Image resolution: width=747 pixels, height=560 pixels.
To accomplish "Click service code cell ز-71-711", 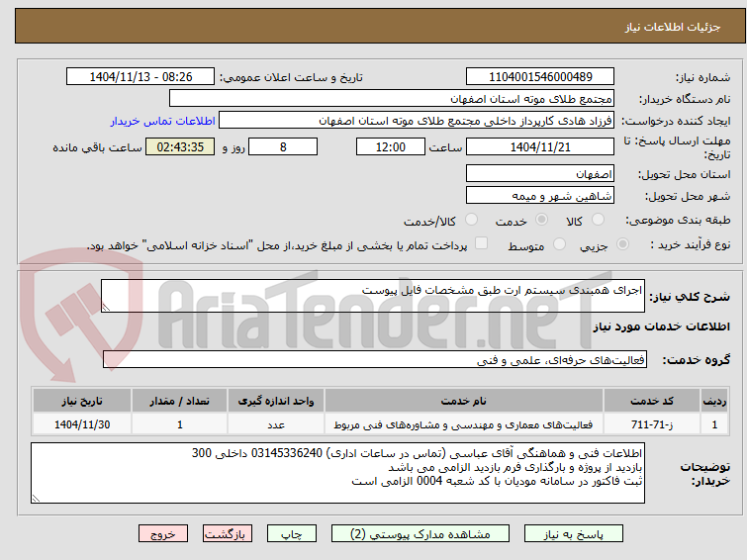I will coord(652,424).
